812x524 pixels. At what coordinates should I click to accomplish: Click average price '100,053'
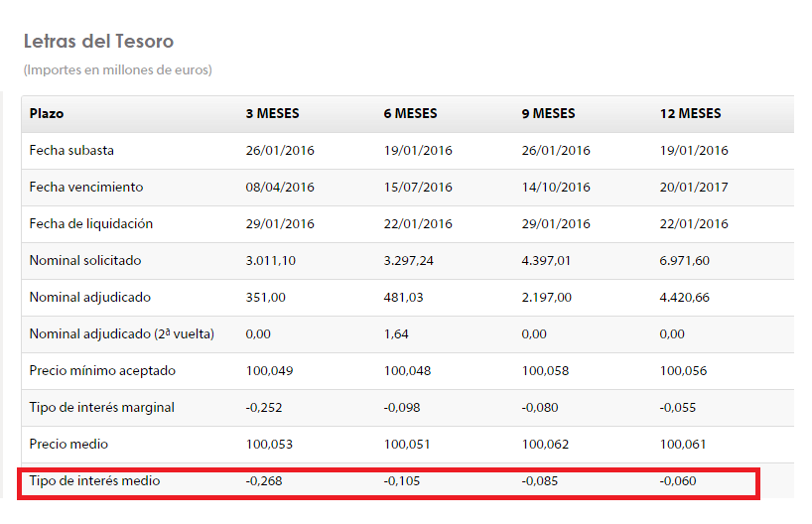(x=269, y=445)
